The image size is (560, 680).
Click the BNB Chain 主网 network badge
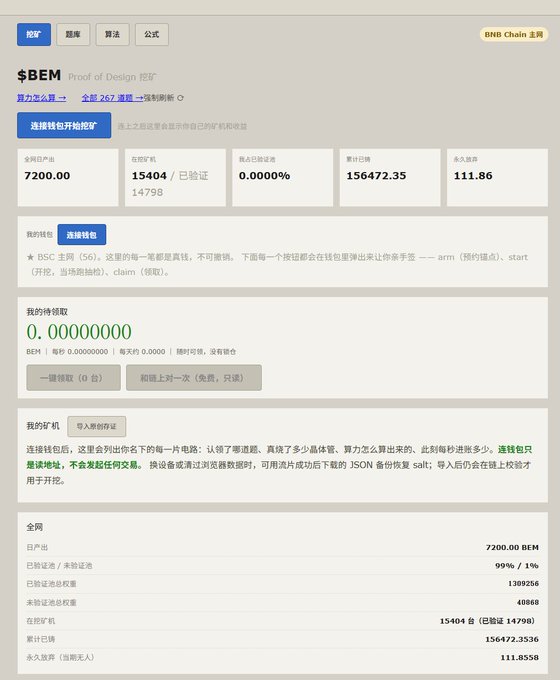tap(514, 35)
